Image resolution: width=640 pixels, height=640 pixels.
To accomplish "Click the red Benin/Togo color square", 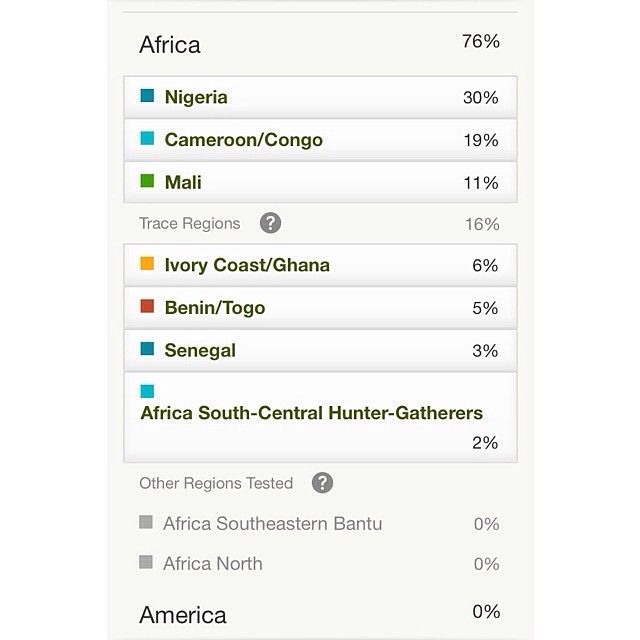I will (x=147, y=306).
